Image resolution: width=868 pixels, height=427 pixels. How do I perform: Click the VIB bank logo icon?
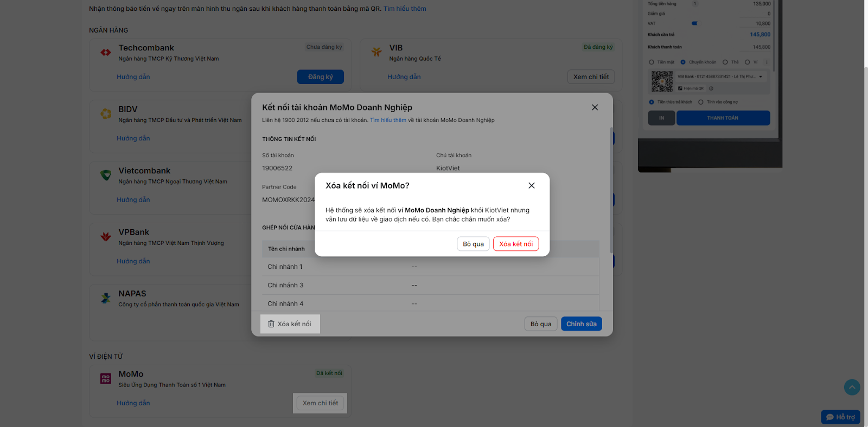tap(376, 53)
